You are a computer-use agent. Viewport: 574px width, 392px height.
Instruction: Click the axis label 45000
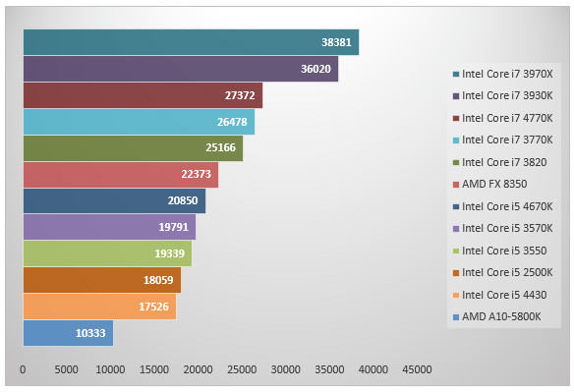tap(417, 369)
